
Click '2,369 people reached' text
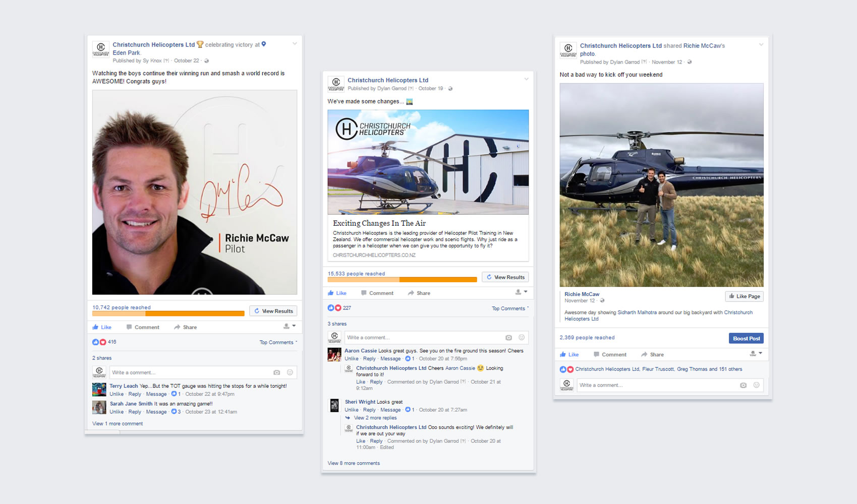click(x=587, y=338)
